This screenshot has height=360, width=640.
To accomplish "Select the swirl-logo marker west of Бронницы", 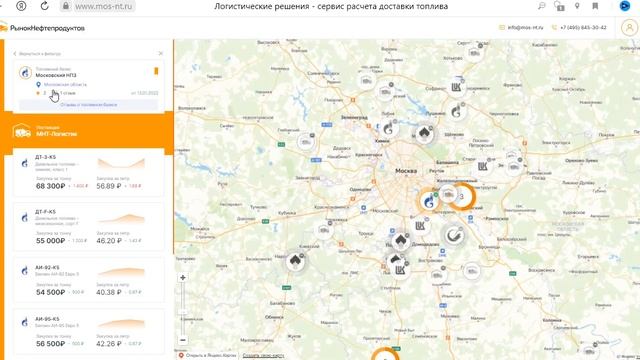I will pyautogui.click(x=454, y=235).
